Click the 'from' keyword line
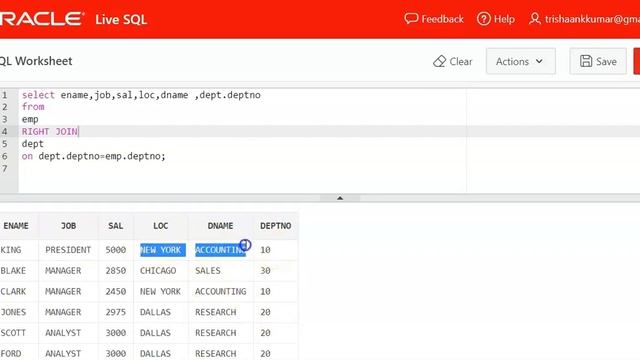Screen dimensions: 640x360 click(33, 107)
